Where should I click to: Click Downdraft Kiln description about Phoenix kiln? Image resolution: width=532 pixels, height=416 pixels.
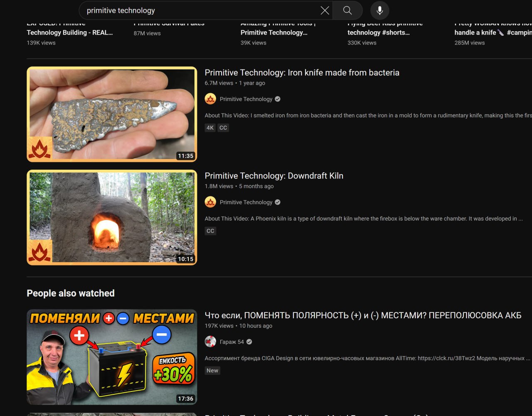(x=364, y=218)
